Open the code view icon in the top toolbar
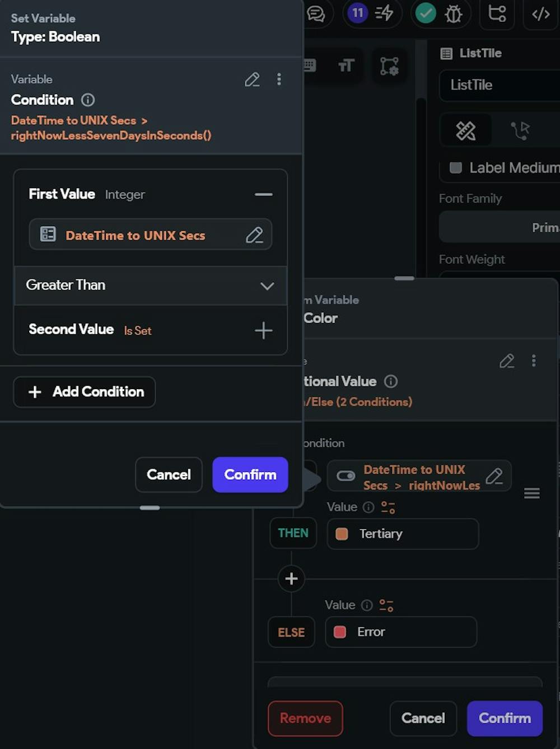 coord(540,13)
